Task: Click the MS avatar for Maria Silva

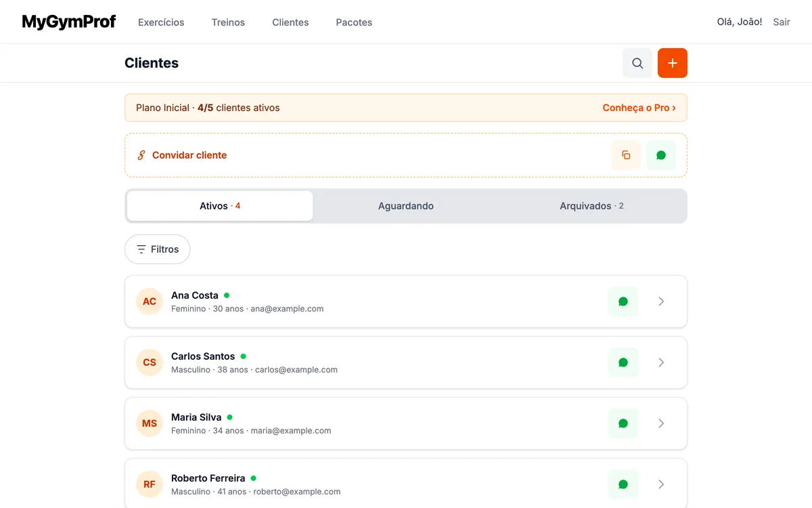Action: 150,423
